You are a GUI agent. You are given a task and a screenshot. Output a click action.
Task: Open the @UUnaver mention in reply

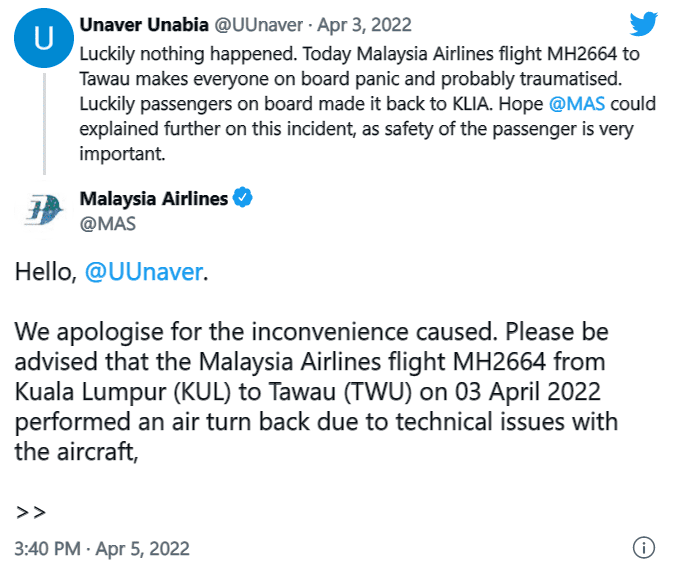click(144, 272)
